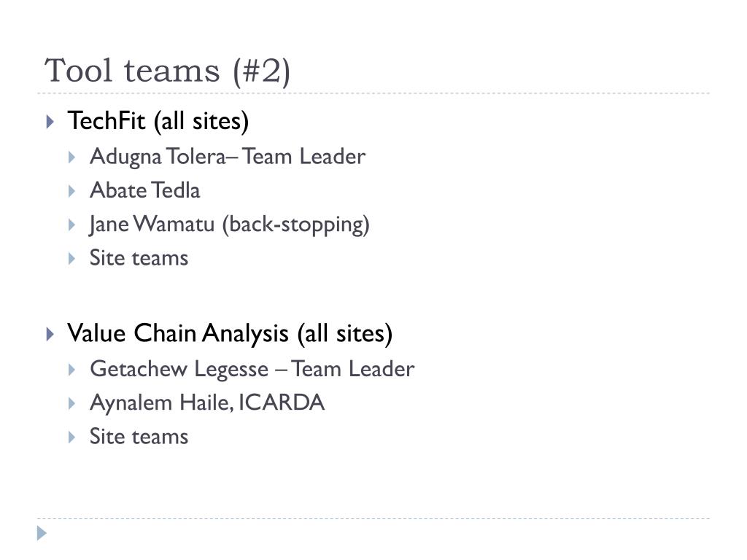747x560 pixels.
Task: Click the Aynalem Haile, ICARDA line
Action: click(207, 402)
